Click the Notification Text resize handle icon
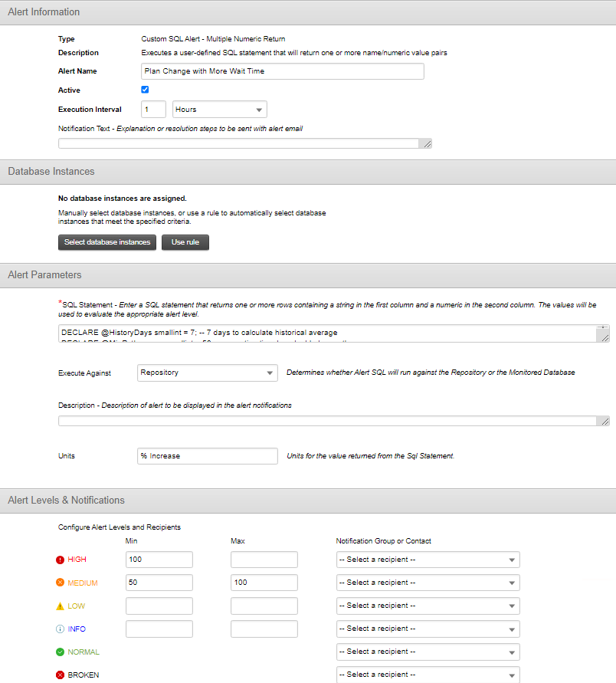This screenshot has height=683, width=616. (427, 144)
